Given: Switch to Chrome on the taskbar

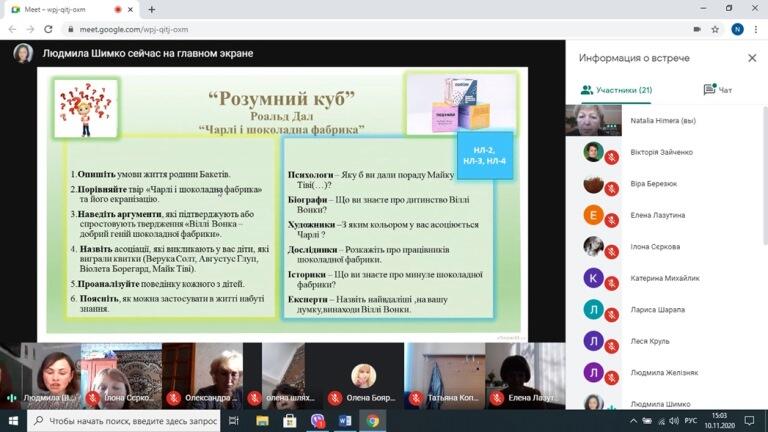Looking at the screenshot, I should coord(373,421).
